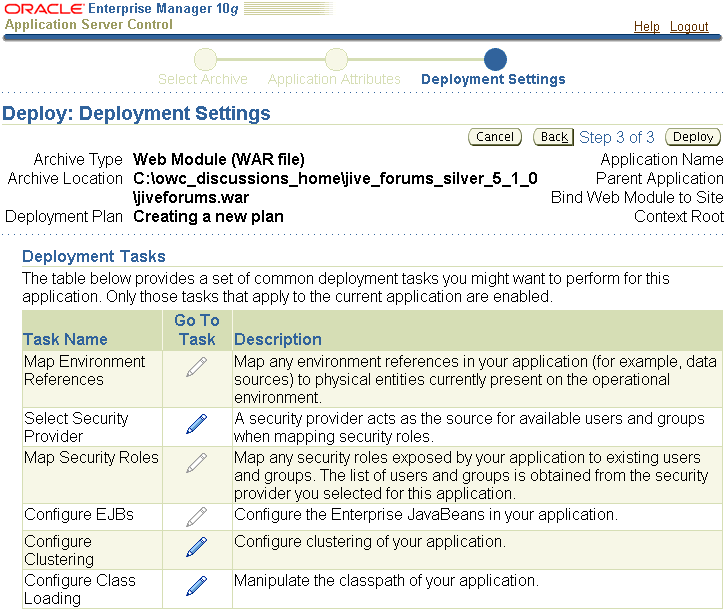The height and width of the screenshot is (613, 727).
Task: Click the Archive Location label
Action: (65, 179)
